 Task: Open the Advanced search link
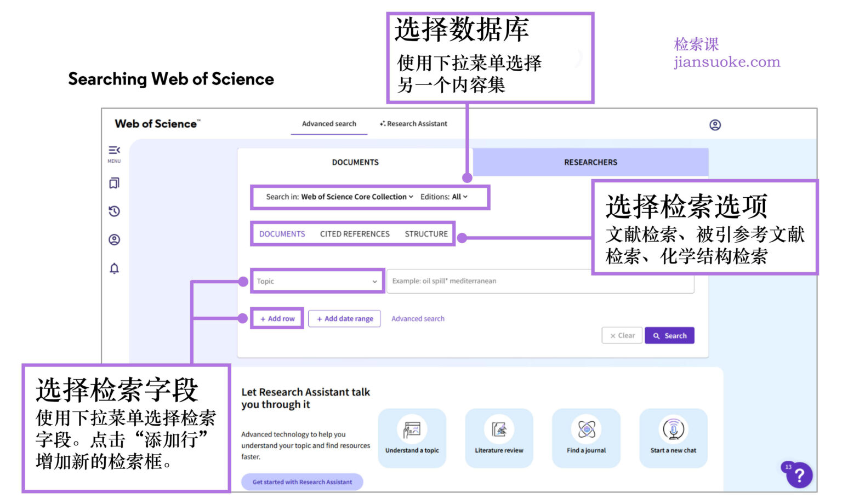[x=418, y=318]
